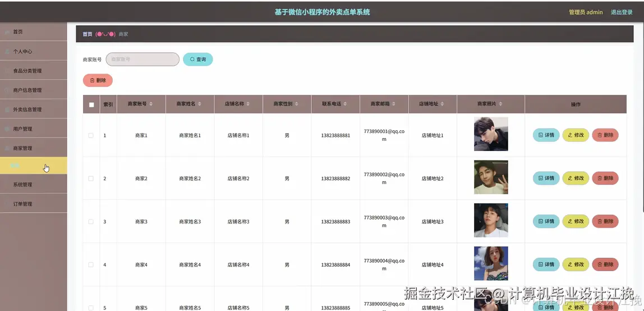Click 修改 for 商家3
This screenshot has width=644, height=311.
576,221
